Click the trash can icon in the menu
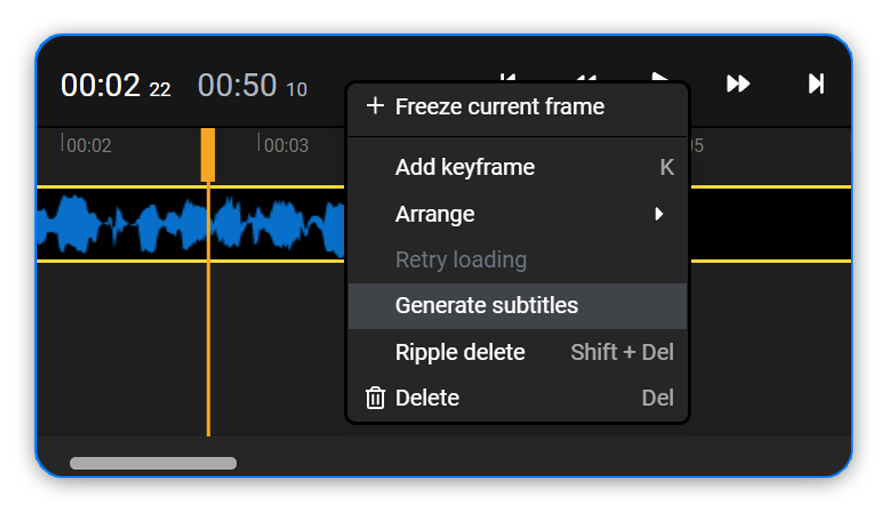 tap(375, 398)
